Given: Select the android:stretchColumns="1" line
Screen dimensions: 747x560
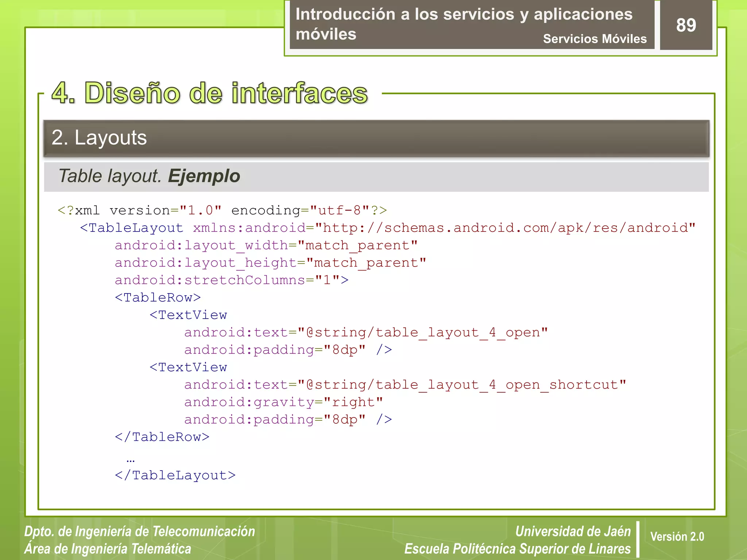Looking at the screenshot, I should tap(232, 280).
